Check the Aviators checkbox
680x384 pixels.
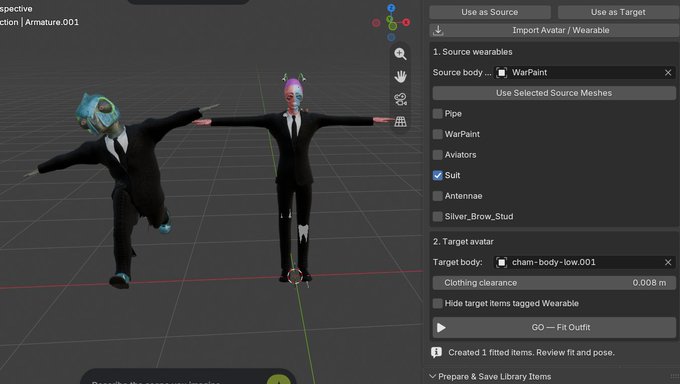click(x=438, y=155)
